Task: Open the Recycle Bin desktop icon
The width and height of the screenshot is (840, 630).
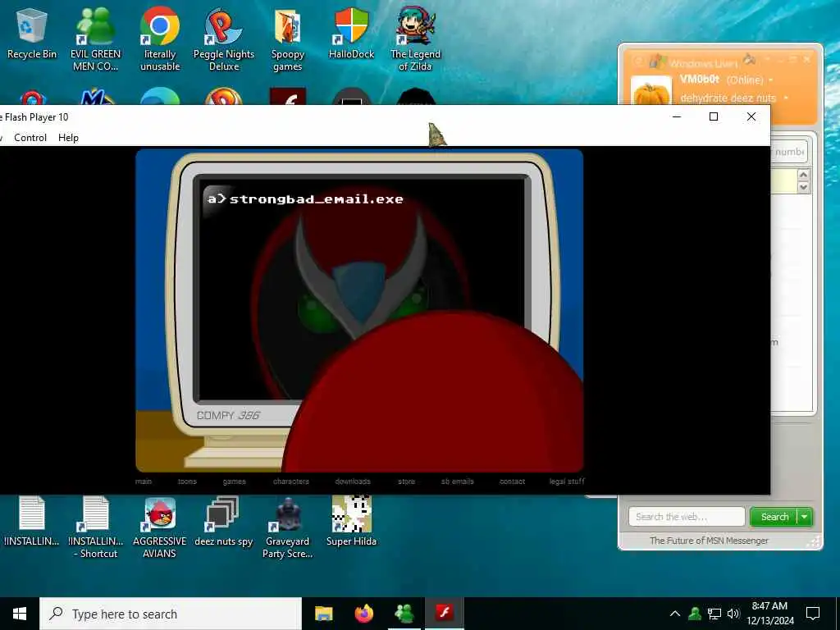Action: coord(32,33)
